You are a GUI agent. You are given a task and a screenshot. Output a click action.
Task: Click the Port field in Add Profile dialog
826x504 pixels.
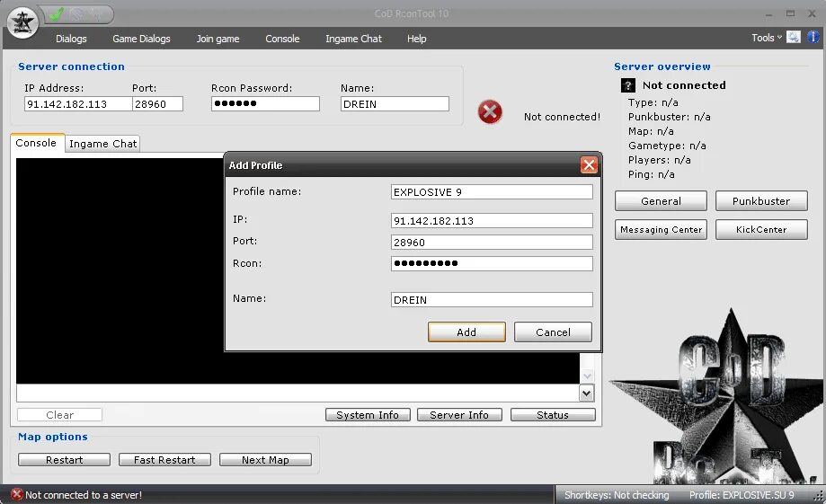[492, 243]
